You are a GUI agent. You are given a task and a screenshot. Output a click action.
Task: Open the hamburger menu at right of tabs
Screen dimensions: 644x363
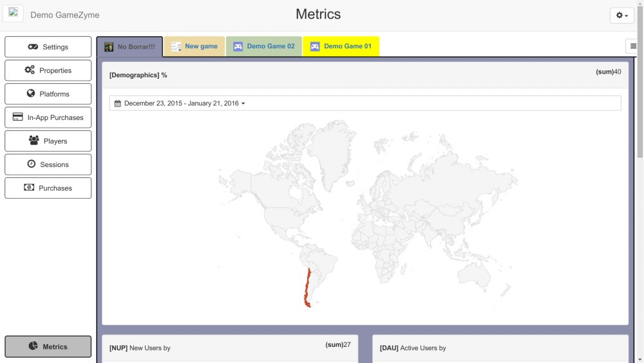point(633,46)
